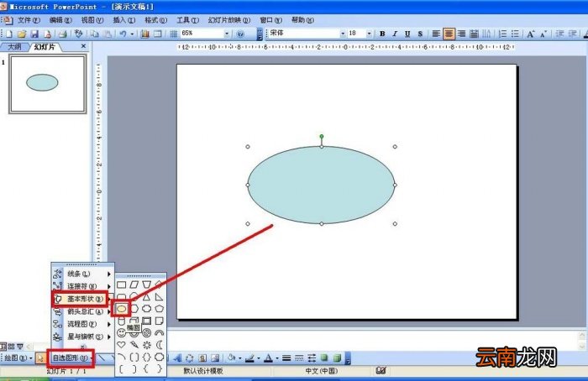Open the 幻灯片放映 (Slide Show) menu
Image resolution: width=588 pixels, height=381 pixels.
coord(229,20)
